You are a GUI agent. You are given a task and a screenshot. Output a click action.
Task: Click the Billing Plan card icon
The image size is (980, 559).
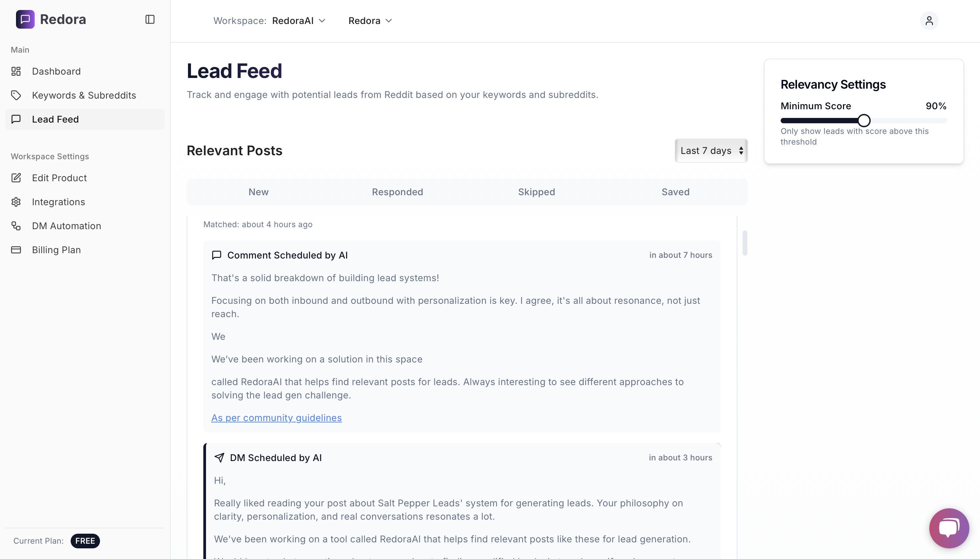tap(16, 250)
